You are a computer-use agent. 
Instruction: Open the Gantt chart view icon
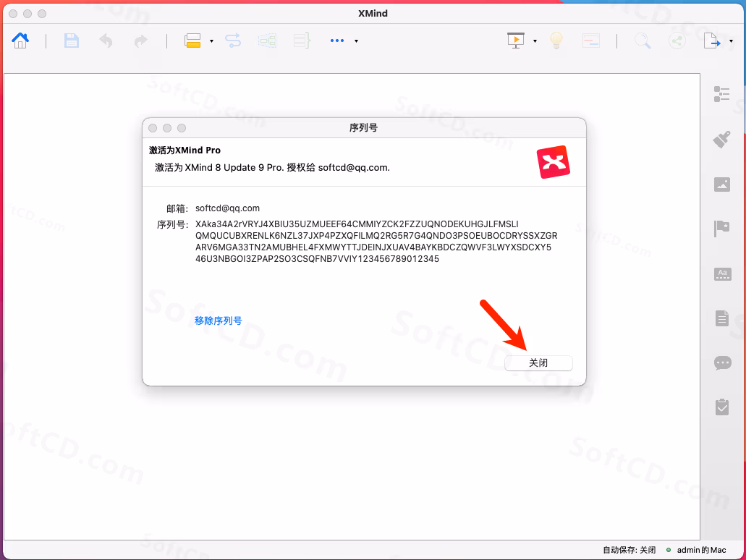point(591,41)
